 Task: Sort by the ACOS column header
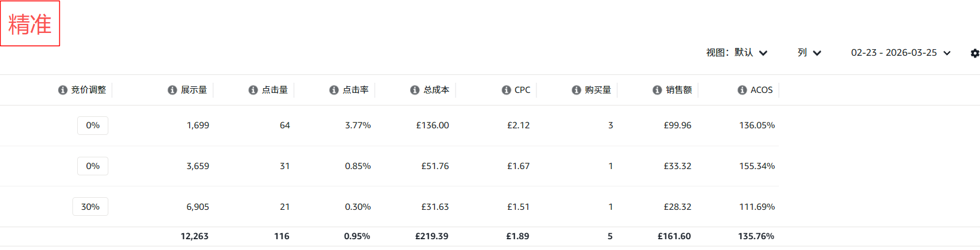(761, 90)
